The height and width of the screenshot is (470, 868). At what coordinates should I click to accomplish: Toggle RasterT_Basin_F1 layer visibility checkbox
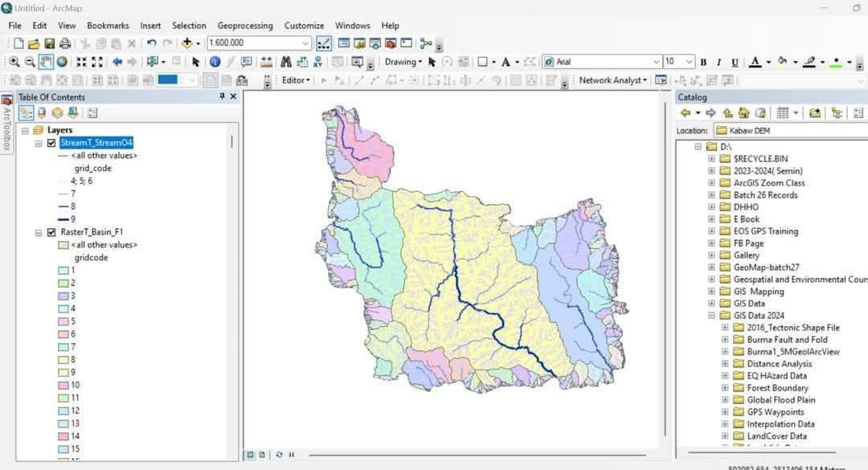tap(51, 232)
